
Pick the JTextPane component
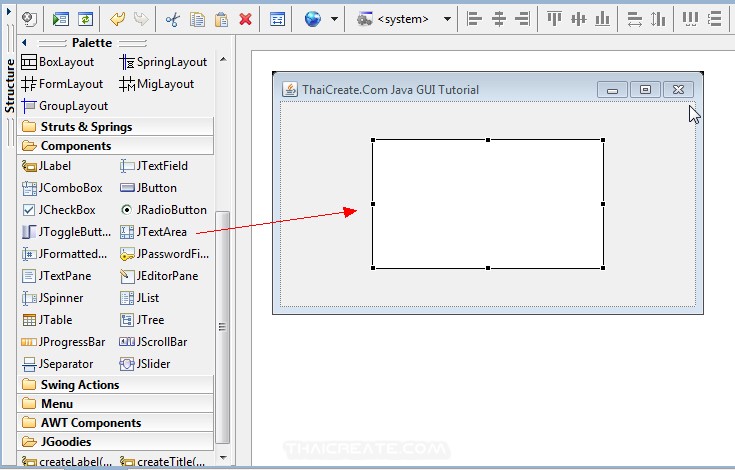pyautogui.click(x=57, y=276)
